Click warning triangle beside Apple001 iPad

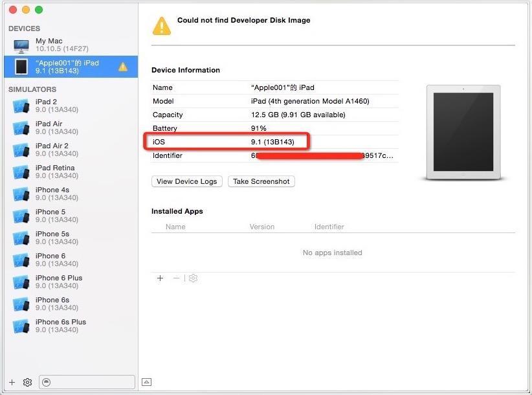pos(123,67)
